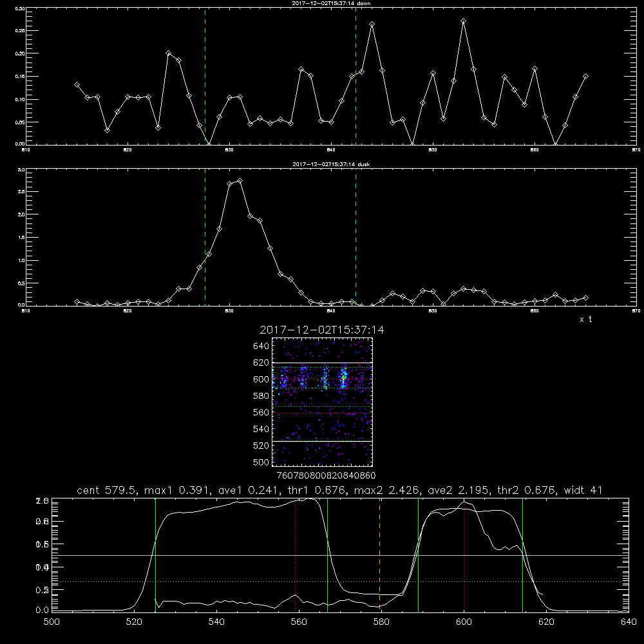Select the solid green line near 589 in the bottom plot

pos(418,554)
